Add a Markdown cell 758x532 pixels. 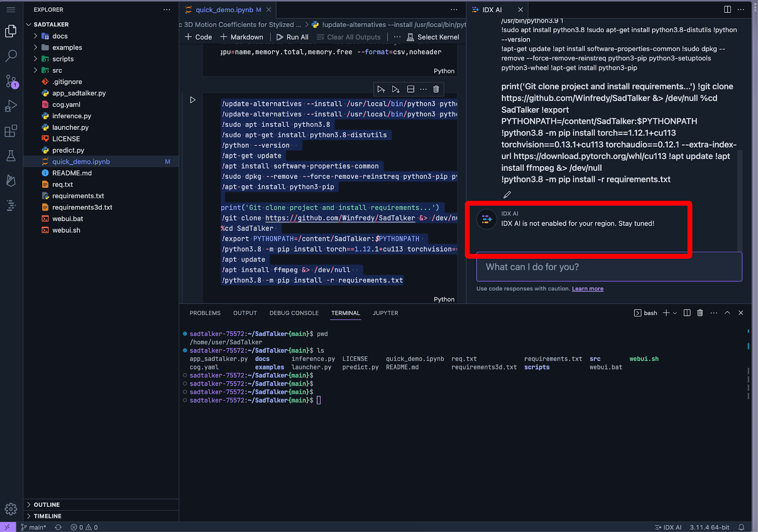point(242,37)
